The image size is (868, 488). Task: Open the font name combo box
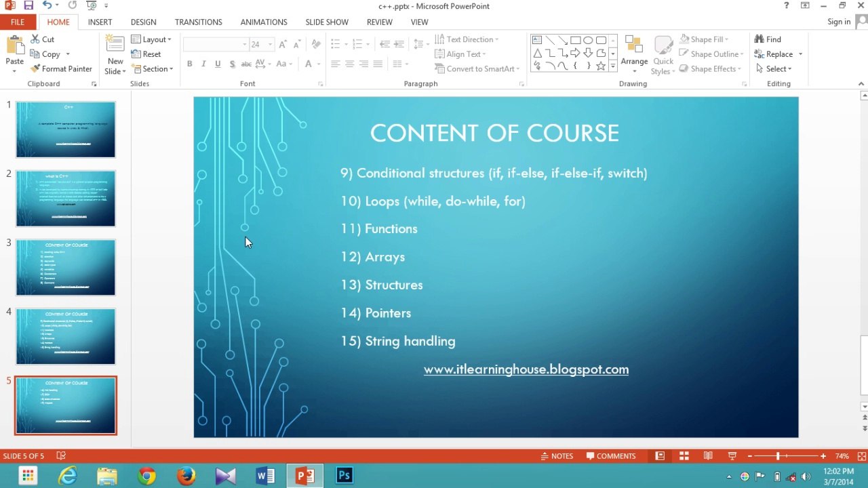(216, 44)
